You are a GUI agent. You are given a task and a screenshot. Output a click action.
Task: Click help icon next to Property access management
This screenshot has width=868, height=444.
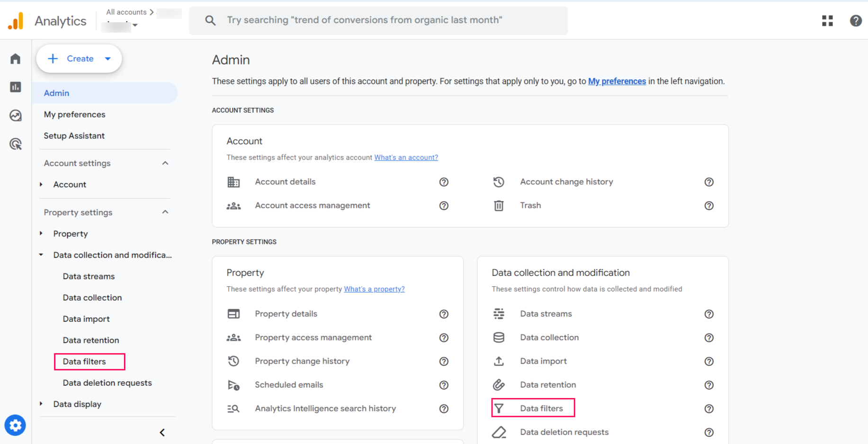click(444, 338)
